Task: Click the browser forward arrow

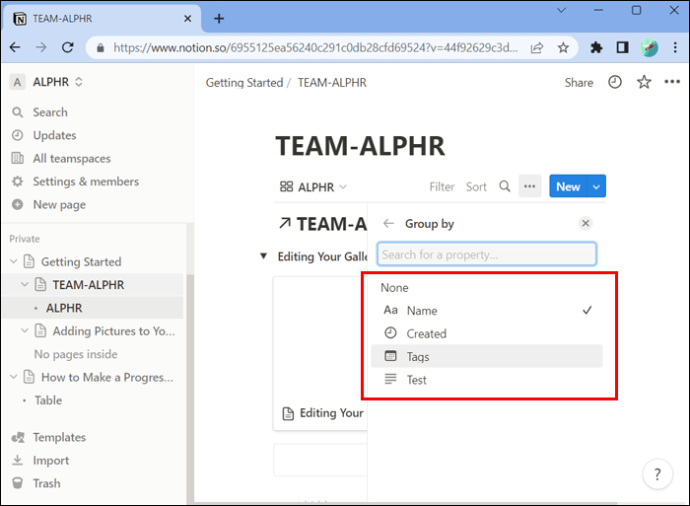Action: (41, 47)
